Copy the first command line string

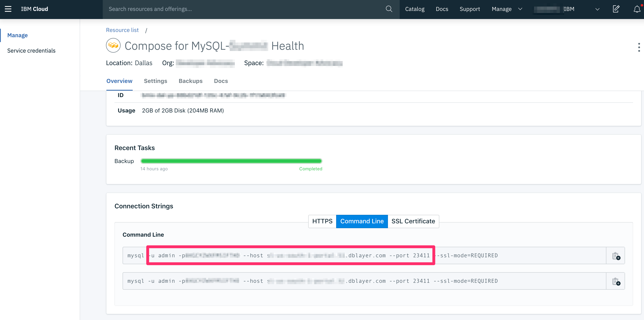616,256
